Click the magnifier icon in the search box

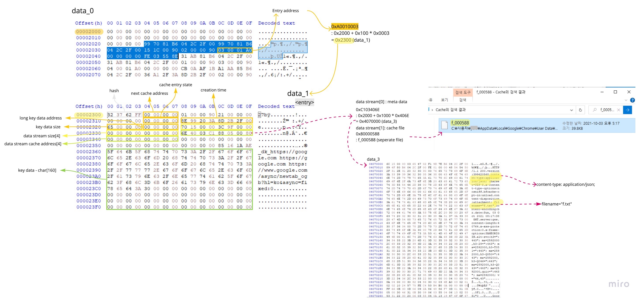tap(595, 110)
